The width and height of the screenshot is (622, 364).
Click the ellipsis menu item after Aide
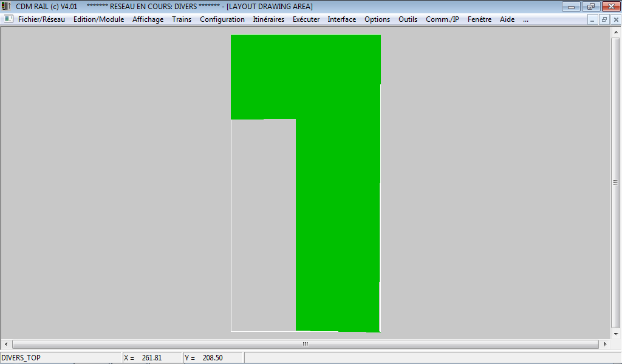[x=525, y=19]
